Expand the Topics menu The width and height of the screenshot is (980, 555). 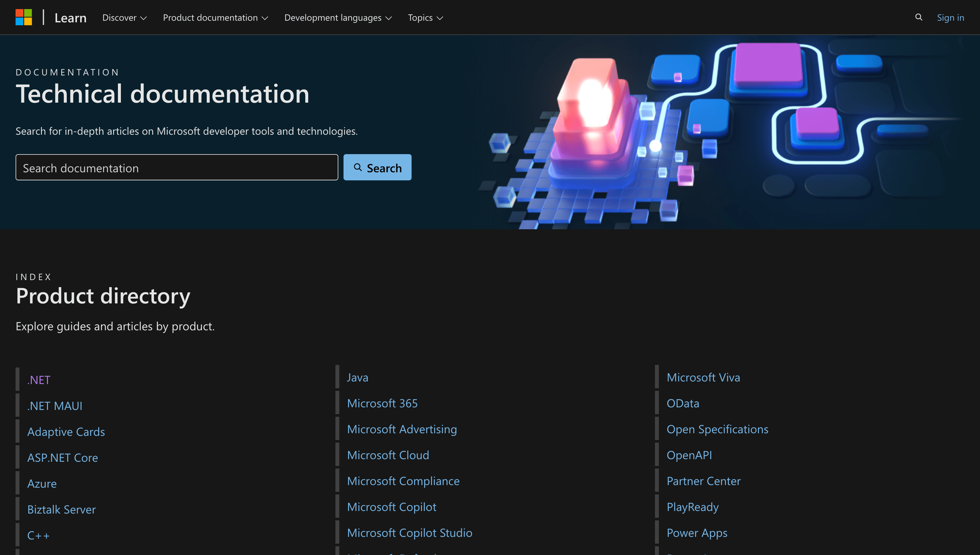425,17
